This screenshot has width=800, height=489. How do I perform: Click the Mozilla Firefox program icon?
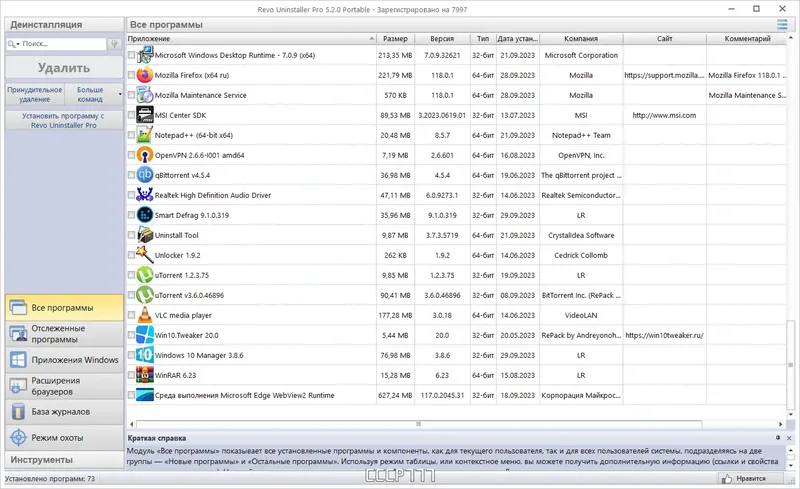tap(145, 75)
